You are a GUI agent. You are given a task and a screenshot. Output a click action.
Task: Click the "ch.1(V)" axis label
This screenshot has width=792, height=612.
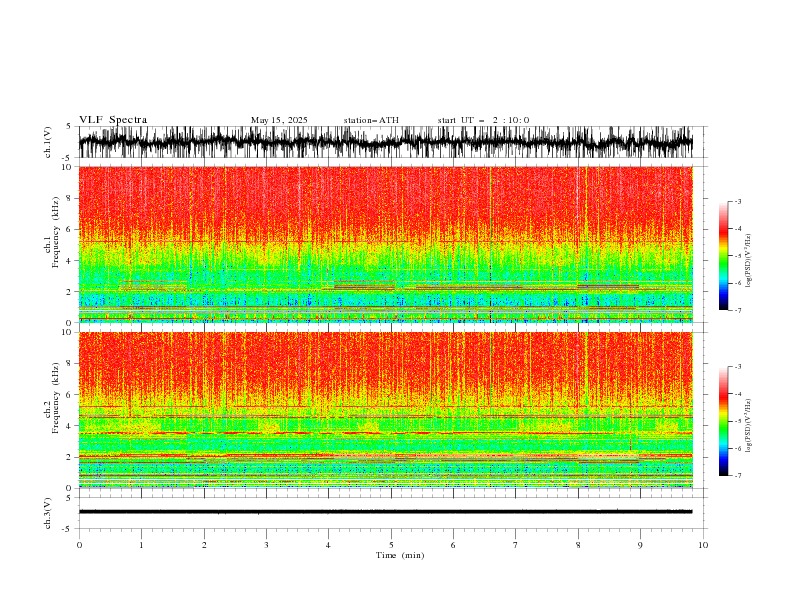48,142
